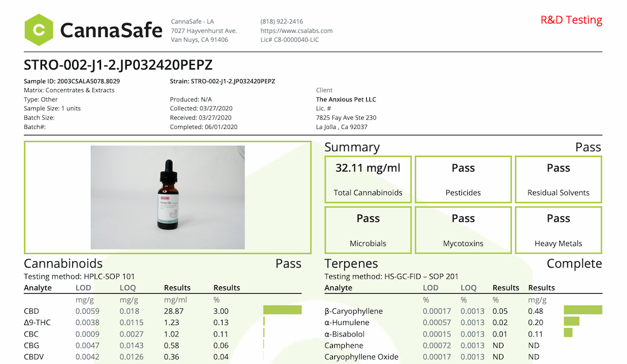The image size is (627, 364).
Task: Click the Δ9-THC analyte label
Action: 37,323
